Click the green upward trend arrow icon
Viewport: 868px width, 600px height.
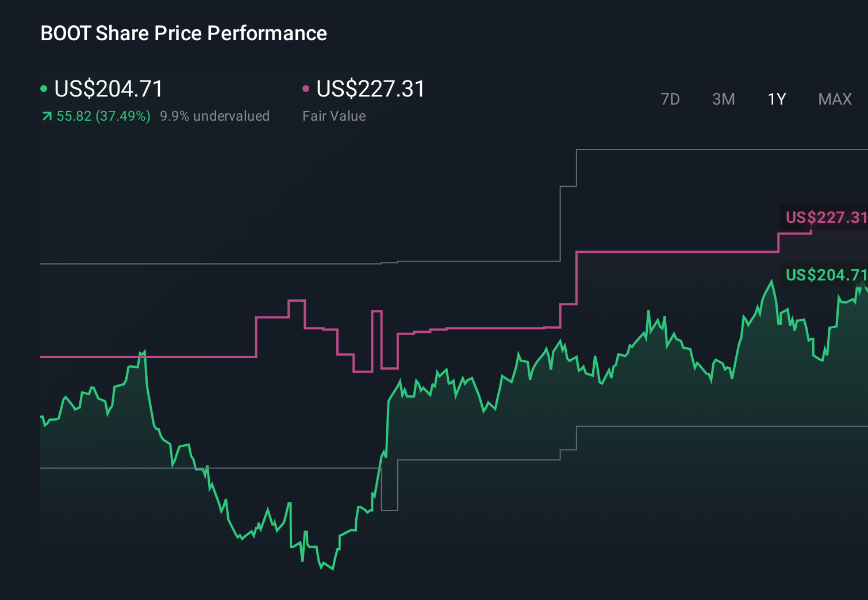(46, 116)
